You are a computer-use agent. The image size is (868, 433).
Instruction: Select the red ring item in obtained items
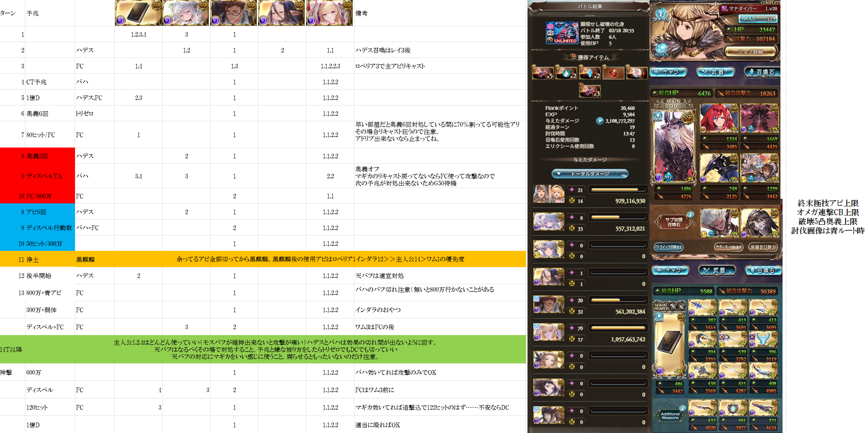pos(613,73)
